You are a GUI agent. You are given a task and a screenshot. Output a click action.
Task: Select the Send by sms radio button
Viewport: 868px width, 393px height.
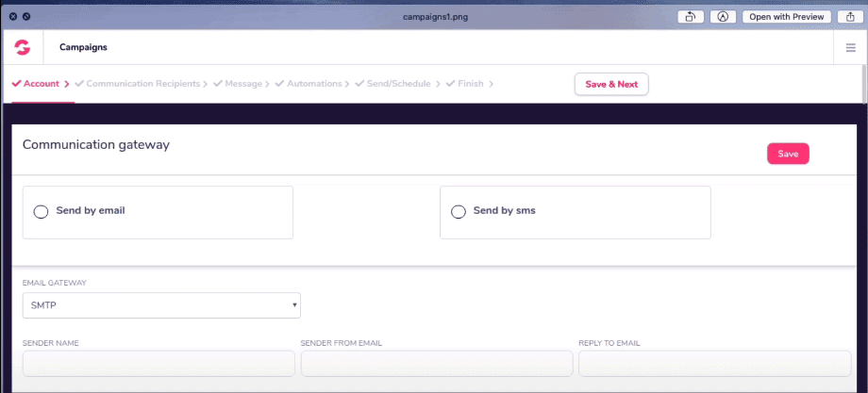pos(459,212)
